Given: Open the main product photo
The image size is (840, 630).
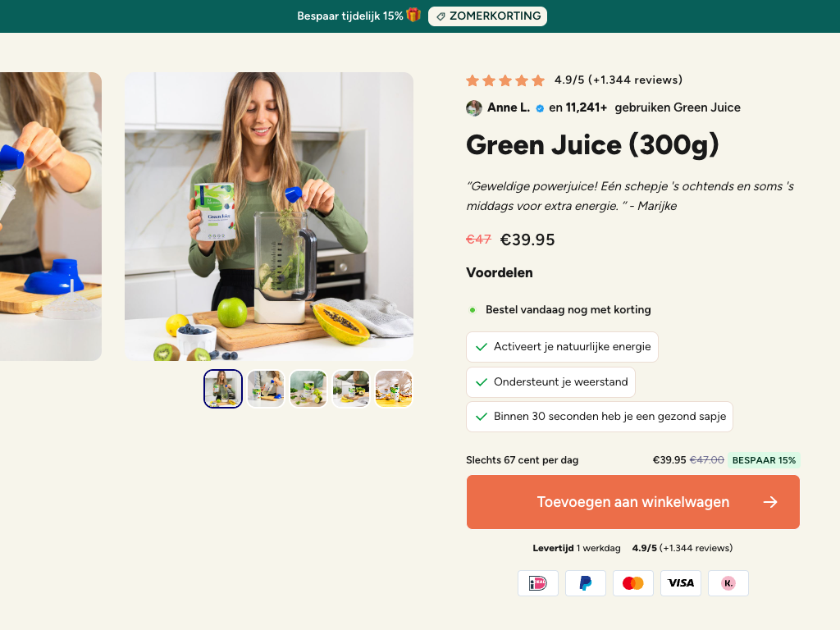Looking at the screenshot, I should click(269, 217).
